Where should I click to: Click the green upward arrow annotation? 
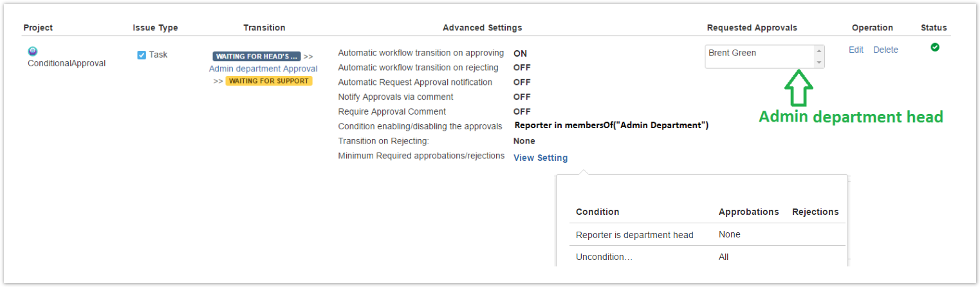[799, 88]
